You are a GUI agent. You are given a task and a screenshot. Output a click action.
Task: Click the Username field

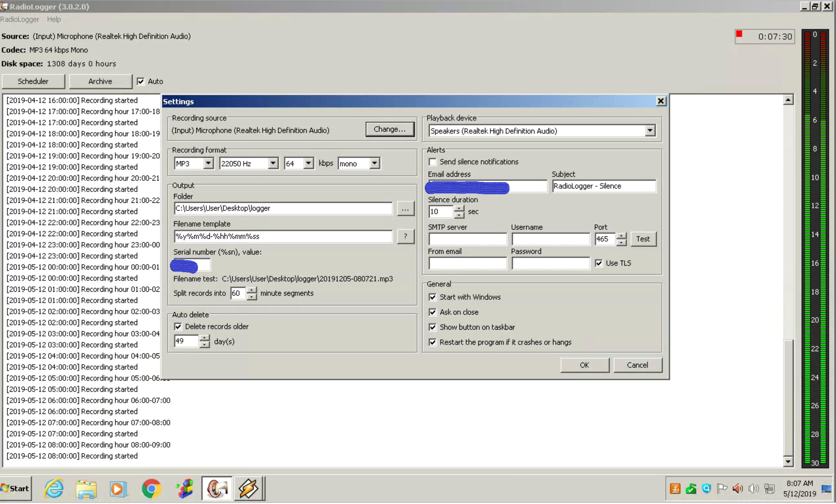pos(551,239)
